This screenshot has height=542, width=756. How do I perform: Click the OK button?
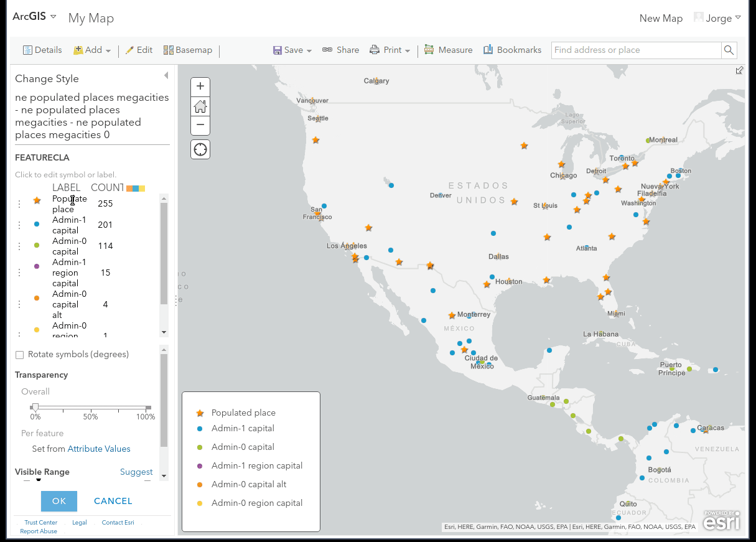[59, 501]
